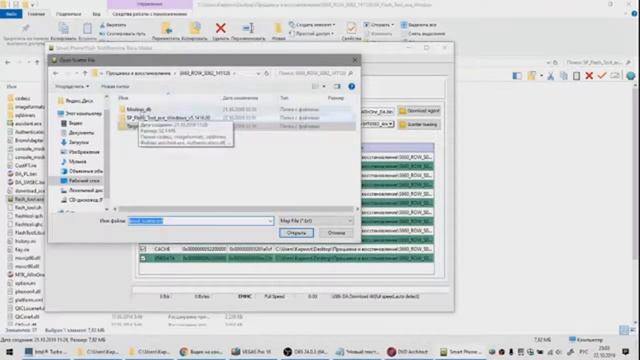This screenshot has width=640, height=360.
Task: Select Яндекс.Диск in the dialog navigation pane
Action: point(76,100)
